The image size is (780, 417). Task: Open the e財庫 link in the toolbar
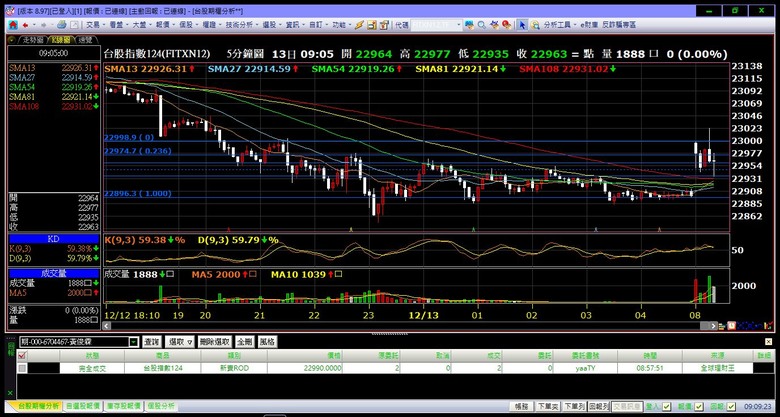click(x=589, y=24)
